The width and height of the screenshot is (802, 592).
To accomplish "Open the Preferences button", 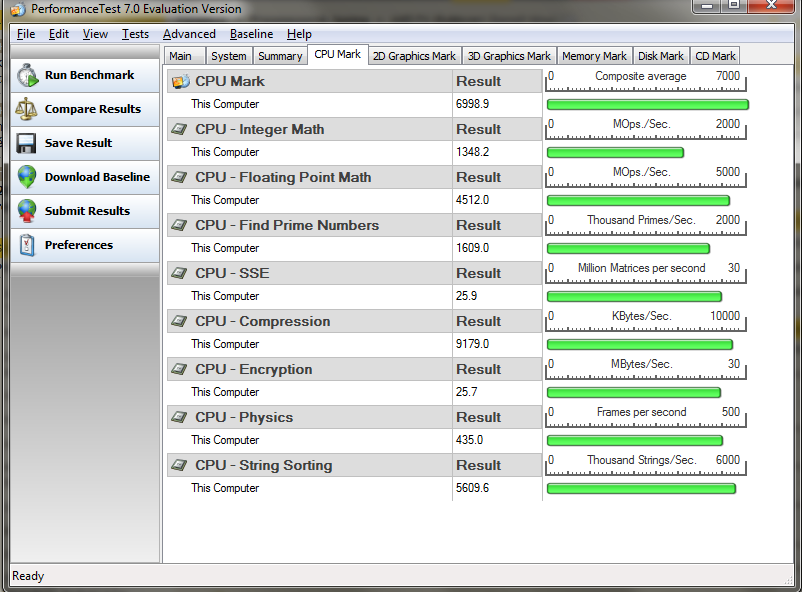I will pyautogui.click(x=85, y=245).
